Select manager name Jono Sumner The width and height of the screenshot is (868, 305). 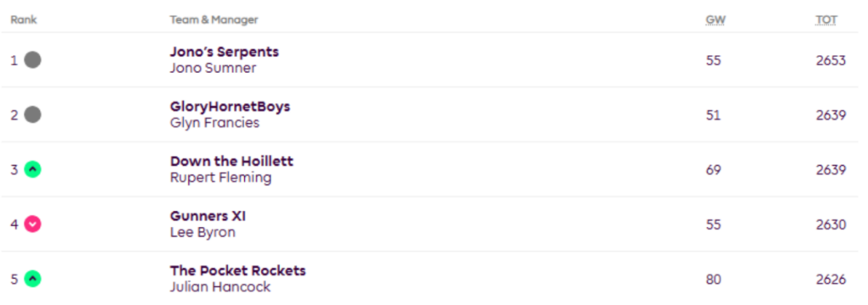[213, 68]
